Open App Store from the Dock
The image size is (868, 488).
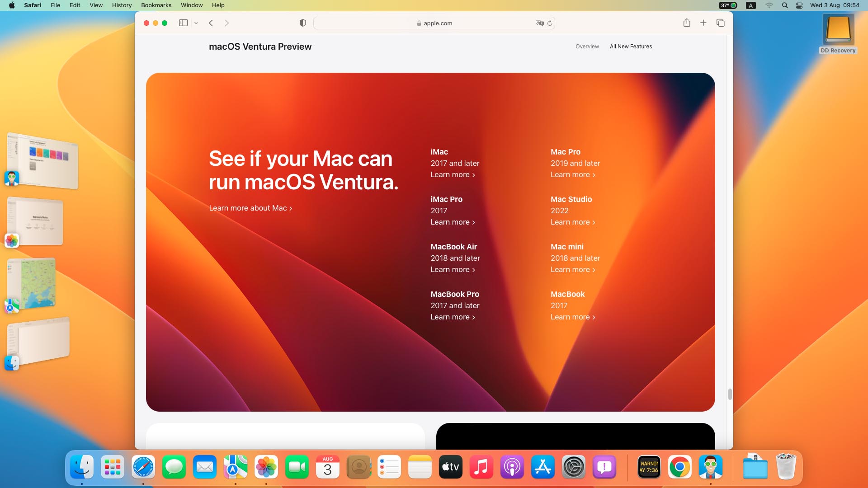[543, 467]
